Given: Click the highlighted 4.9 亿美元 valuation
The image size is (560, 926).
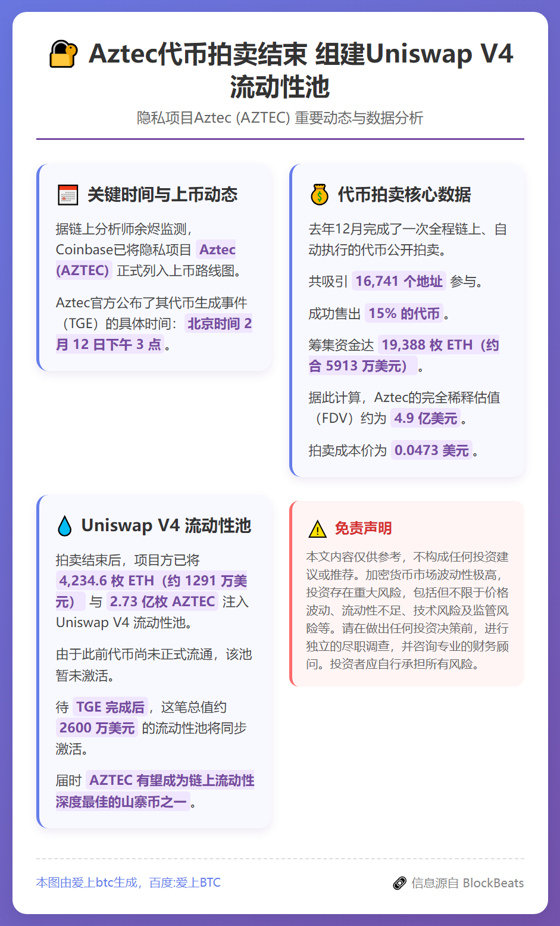Looking at the screenshot, I should point(426,419).
